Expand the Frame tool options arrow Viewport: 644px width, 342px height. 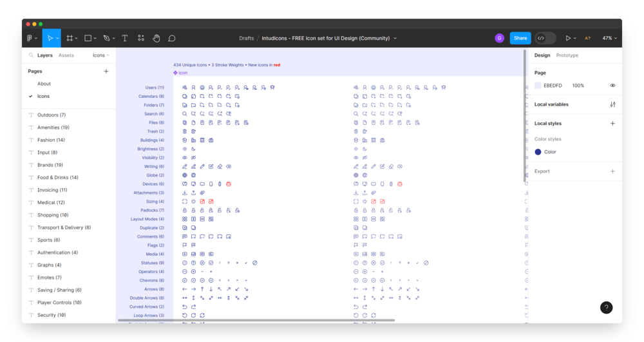[x=77, y=38]
